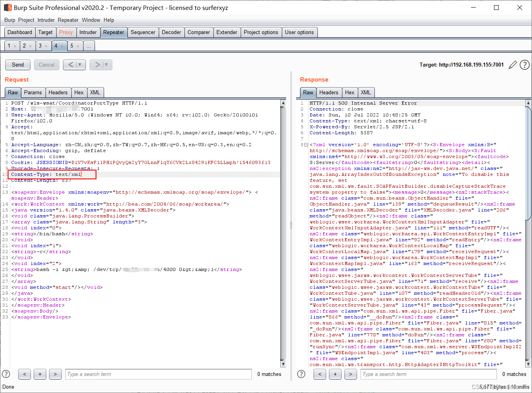Close Repeater tab 5 with its x

pos(78,46)
